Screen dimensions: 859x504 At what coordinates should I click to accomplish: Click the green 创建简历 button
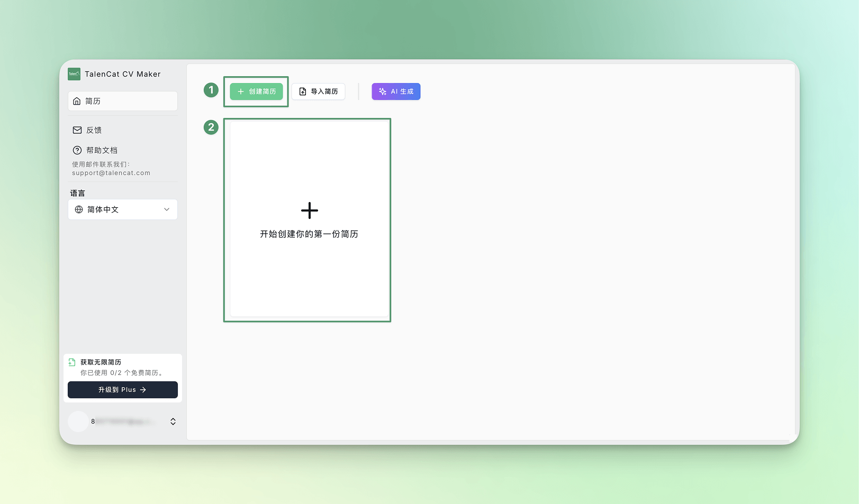256,91
